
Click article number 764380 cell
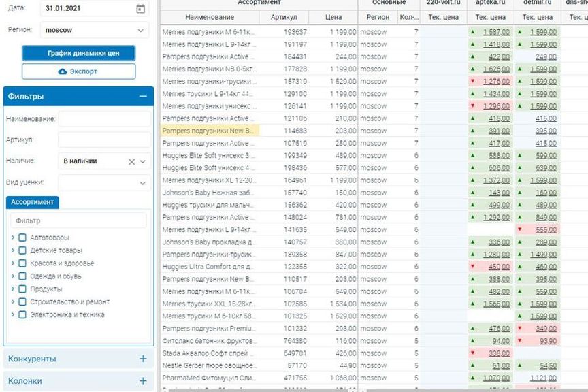pos(295,341)
